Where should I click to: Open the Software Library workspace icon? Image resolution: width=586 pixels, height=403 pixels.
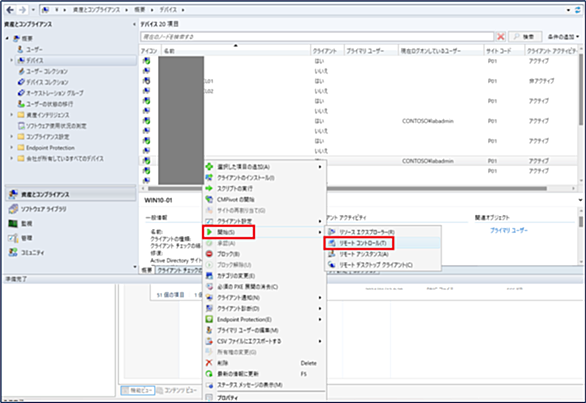coord(13,209)
